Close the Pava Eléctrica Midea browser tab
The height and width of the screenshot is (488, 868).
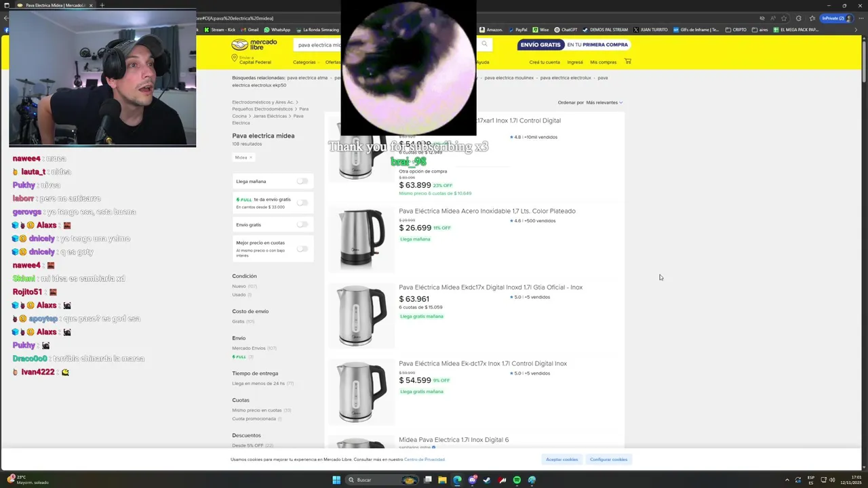[x=91, y=5]
